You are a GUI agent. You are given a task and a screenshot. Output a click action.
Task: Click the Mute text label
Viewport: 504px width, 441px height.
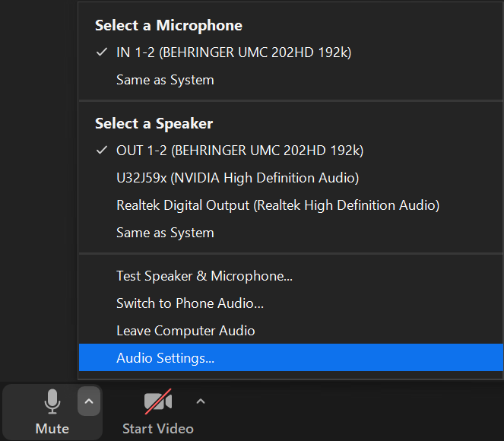pyautogui.click(x=52, y=429)
